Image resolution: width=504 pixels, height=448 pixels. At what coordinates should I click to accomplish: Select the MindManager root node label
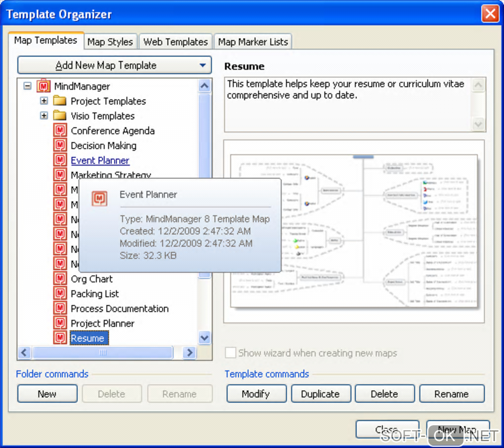[82, 86]
